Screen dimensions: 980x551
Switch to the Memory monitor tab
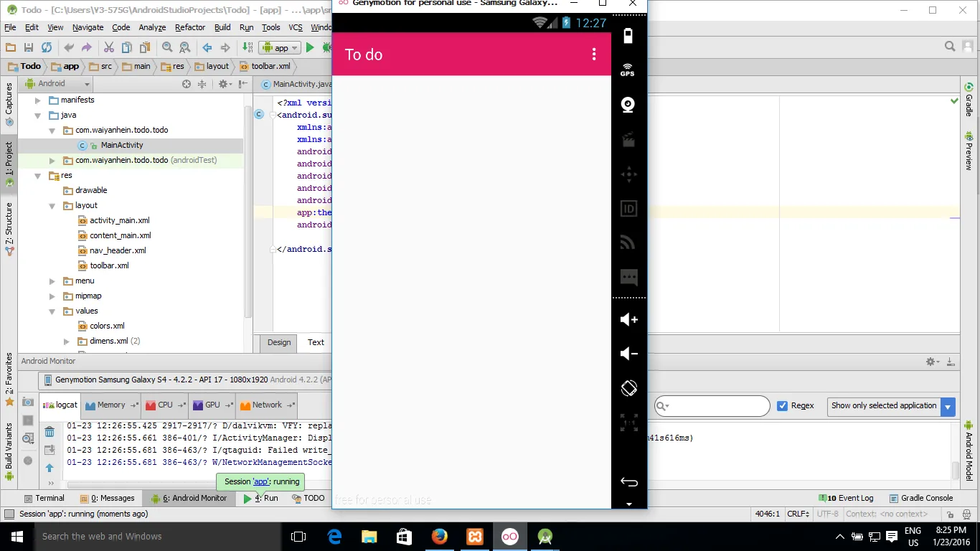111,405
